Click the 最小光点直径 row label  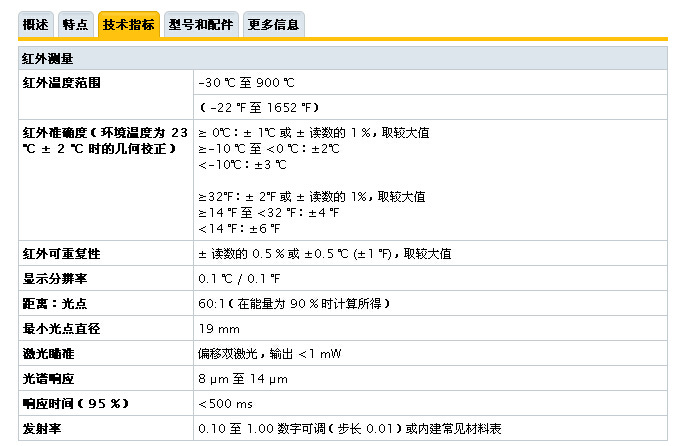61,329
